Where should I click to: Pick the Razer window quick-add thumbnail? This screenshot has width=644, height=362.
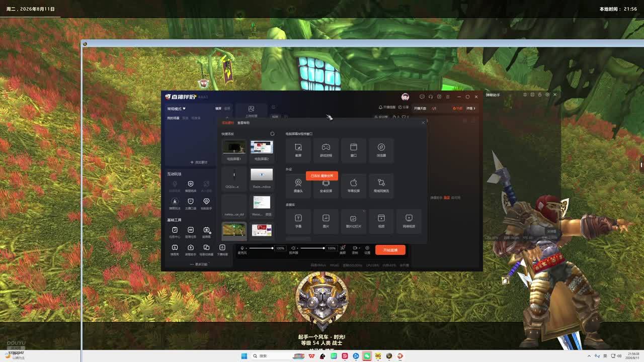(x=262, y=178)
